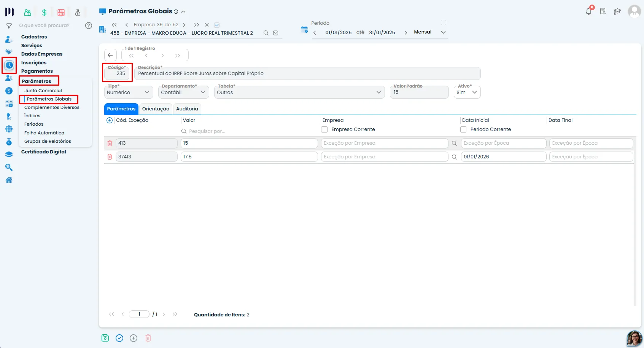Delete exception row 413 with trash icon
Viewport: 644px width, 348px height.
[110, 143]
